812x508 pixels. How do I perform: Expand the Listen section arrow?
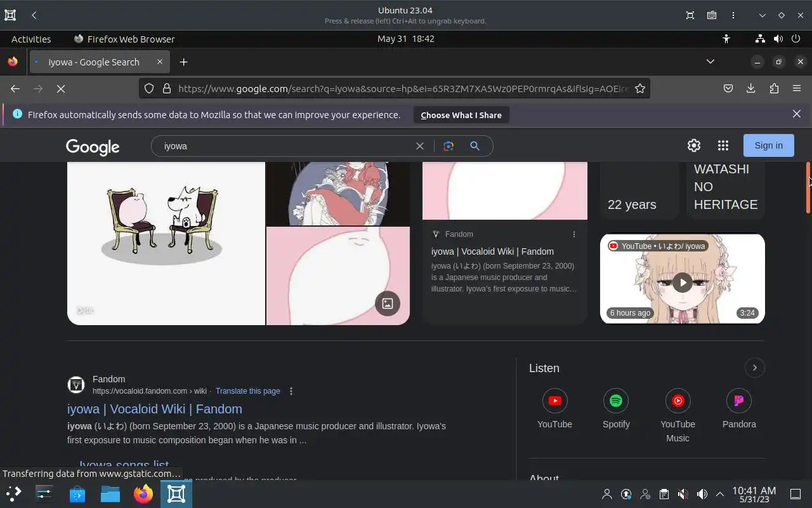pos(754,368)
